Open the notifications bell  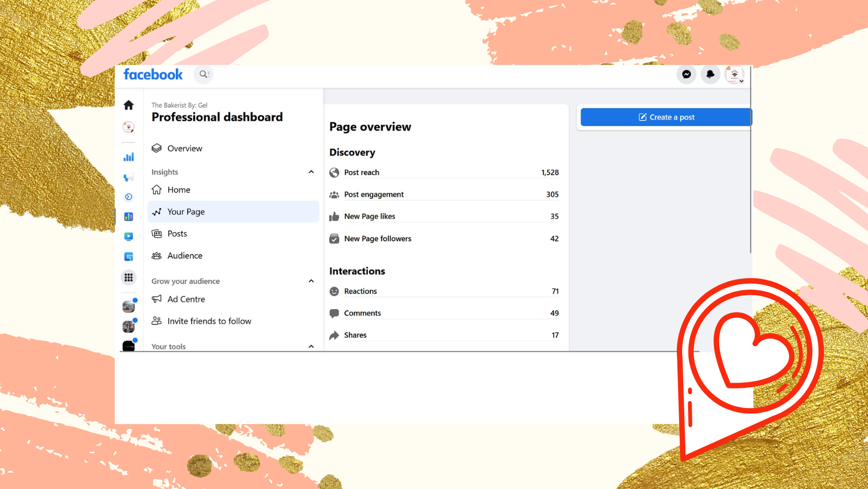[710, 75]
